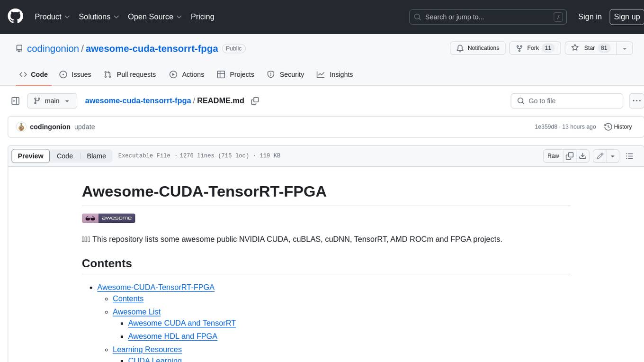Click the awesome badge image

(x=108, y=218)
